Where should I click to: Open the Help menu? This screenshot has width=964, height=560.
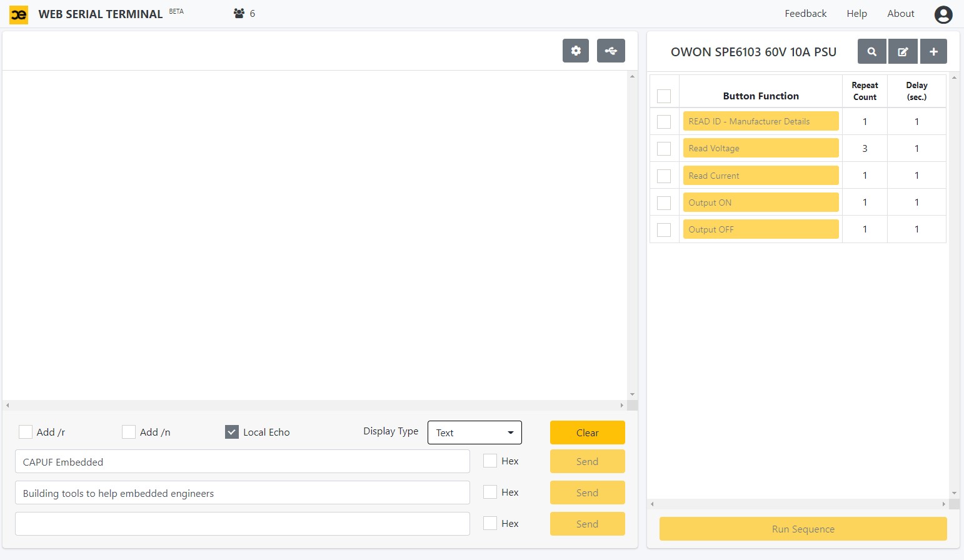[856, 14]
